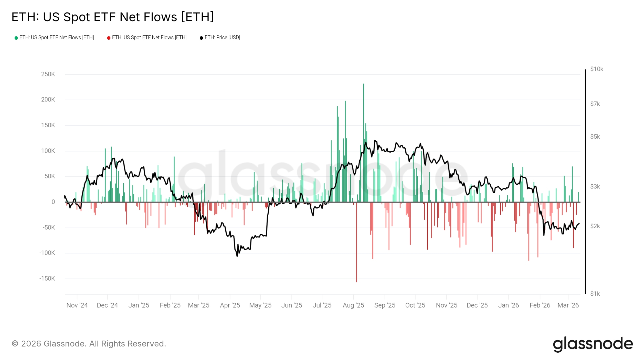Toggle the black ETH Price legend dot
Screen dimensions: 644x358
pyautogui.click(x=201, y=38)
